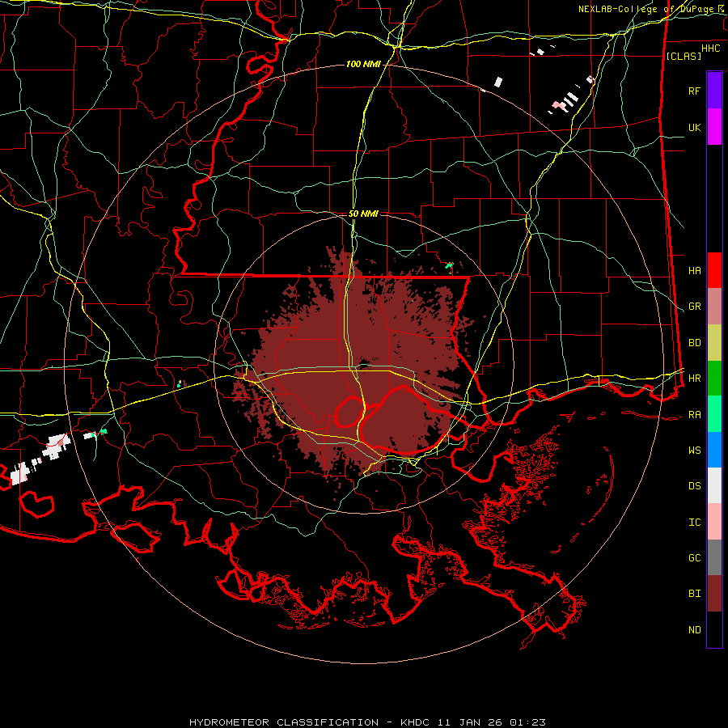
Task: Click the IC legend label
Action: (x=694, y=523)
